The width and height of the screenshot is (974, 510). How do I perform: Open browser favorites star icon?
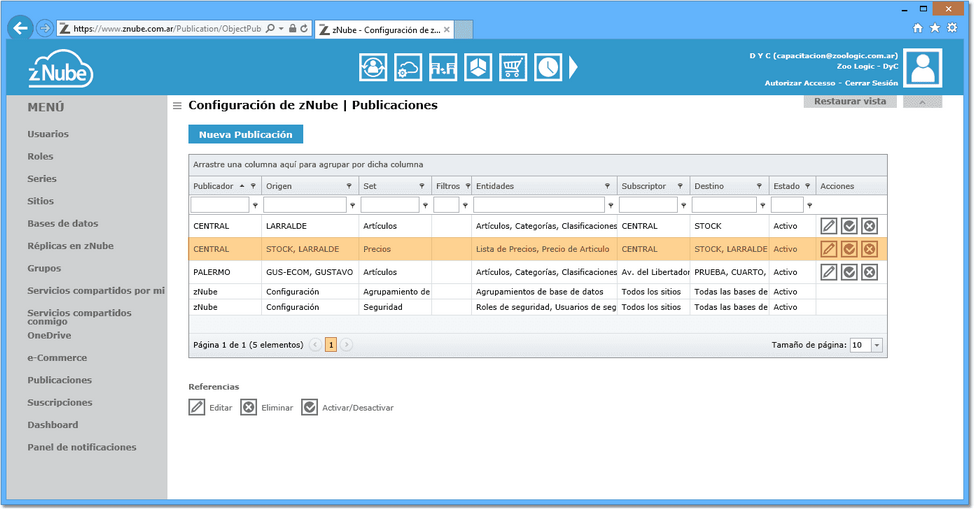[x=935, y=28]
